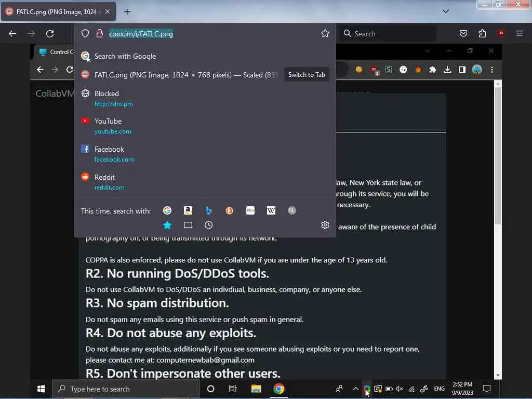
Task: Search this time with Google icon
Action: [x=167, y=211]
